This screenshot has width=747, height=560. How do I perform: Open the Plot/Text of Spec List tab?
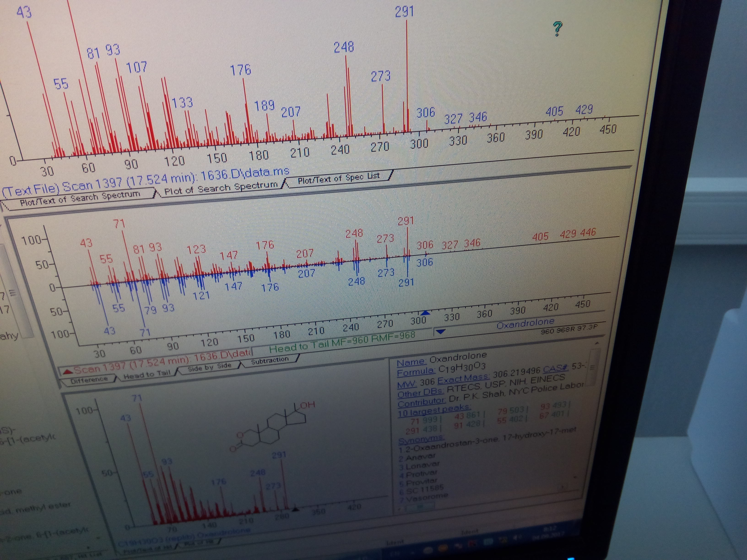click(x=338, y=179)
